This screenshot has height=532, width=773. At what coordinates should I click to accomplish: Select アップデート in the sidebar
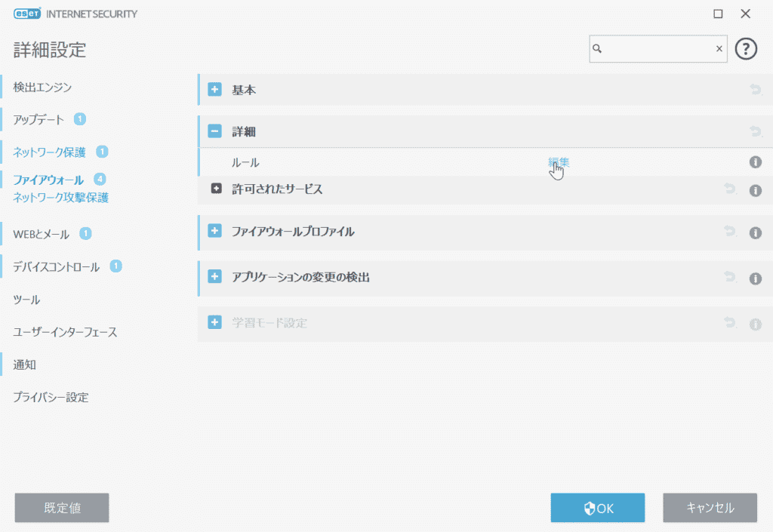pos(38,120)
